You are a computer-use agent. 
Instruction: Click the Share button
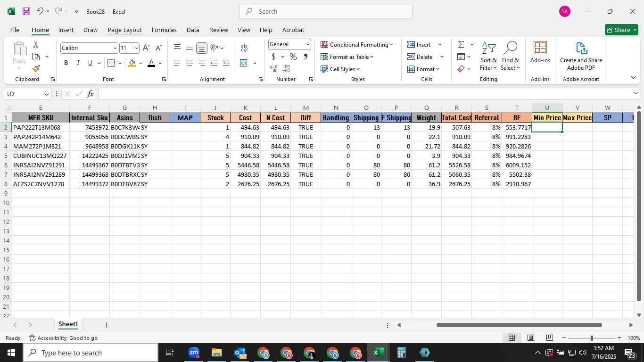(621, 30)
